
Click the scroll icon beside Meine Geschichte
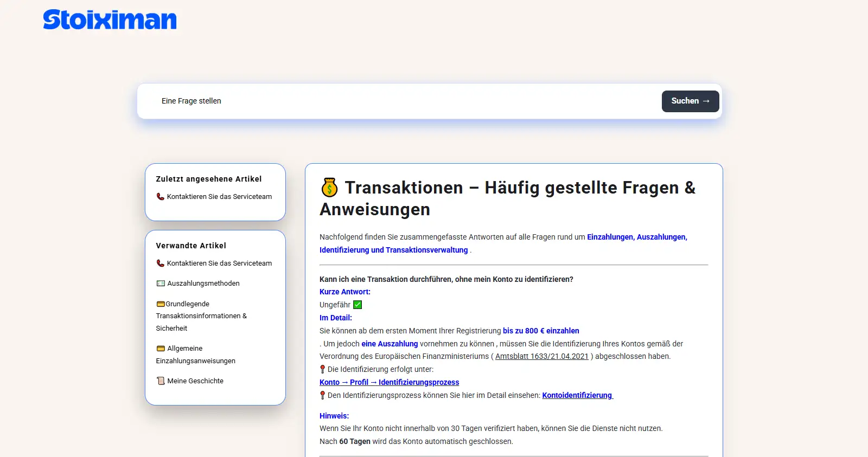click(161, 381)
